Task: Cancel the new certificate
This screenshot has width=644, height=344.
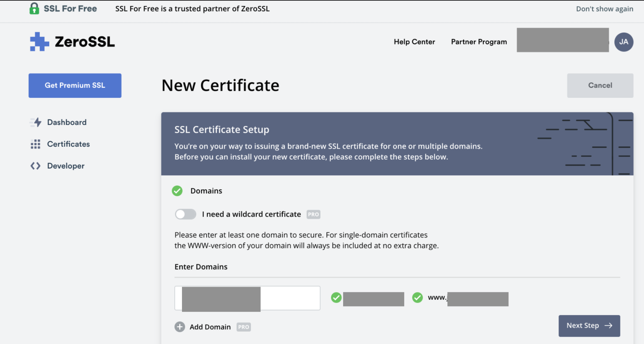Action: [x=600, y=85]
